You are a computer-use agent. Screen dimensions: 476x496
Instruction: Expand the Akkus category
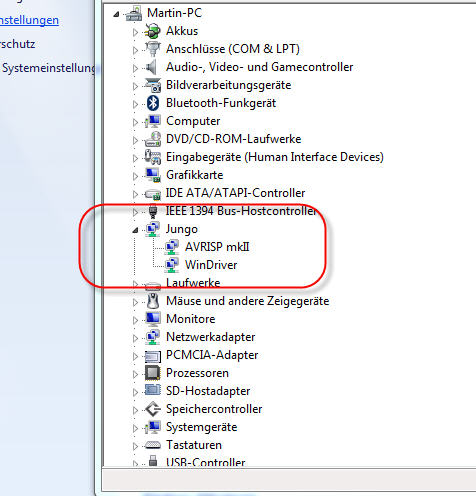[135, 32]
